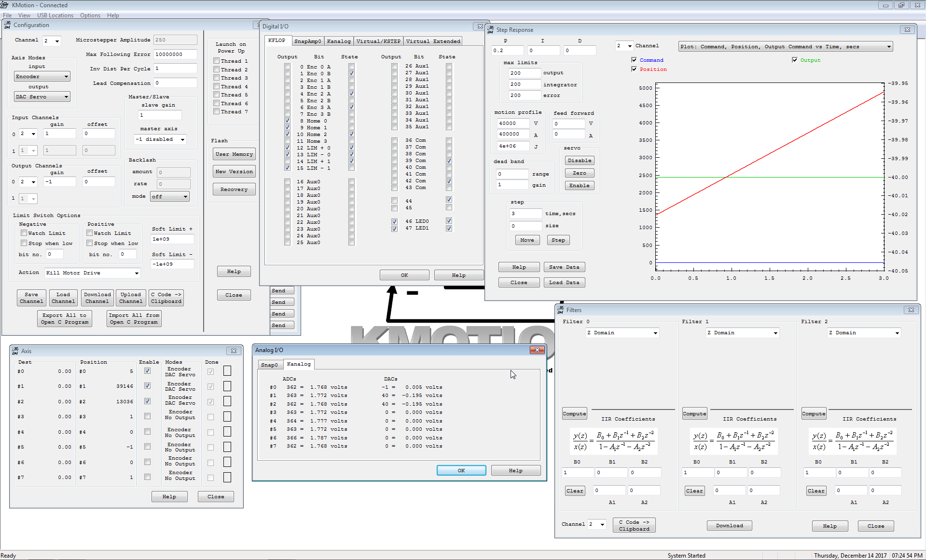
Task: Close the Filters window using its X
Action: pyautogui.click(x=911, y=310)
